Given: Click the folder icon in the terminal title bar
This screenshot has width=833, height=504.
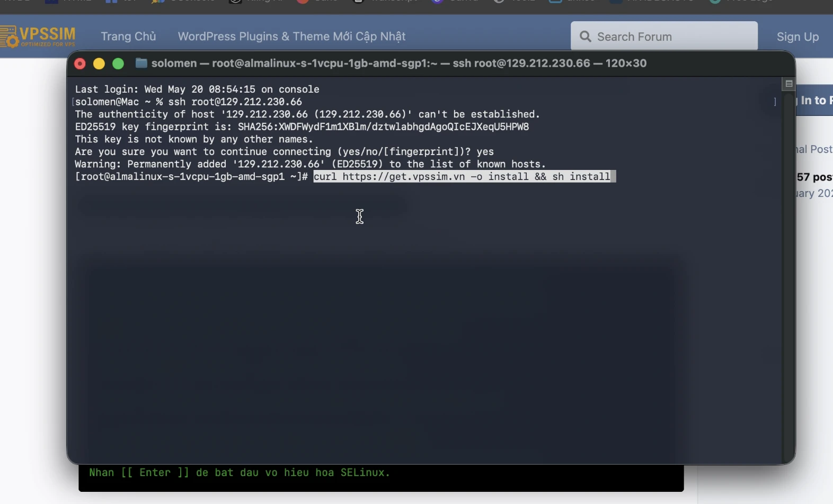Looking at the screenshot, I should point(141,63).
